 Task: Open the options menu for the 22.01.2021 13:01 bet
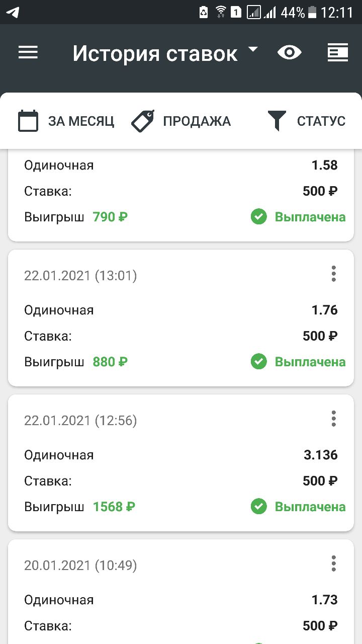[x=333, y=274]
